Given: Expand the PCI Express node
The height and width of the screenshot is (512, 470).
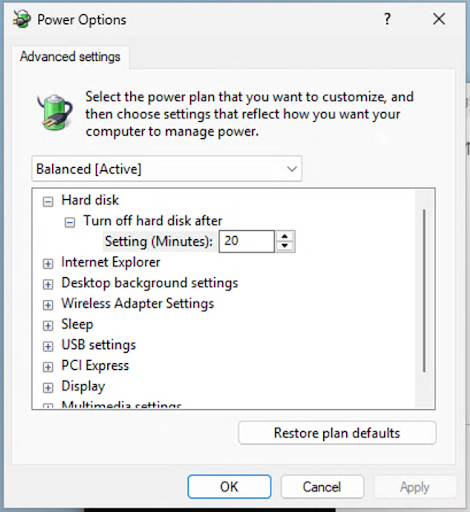Looking at the screenshot, I should click(48, 367).
